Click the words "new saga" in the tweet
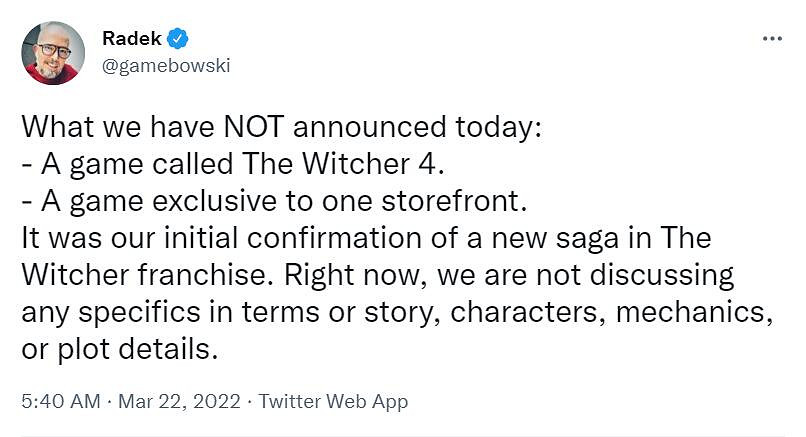 (563, 238)
